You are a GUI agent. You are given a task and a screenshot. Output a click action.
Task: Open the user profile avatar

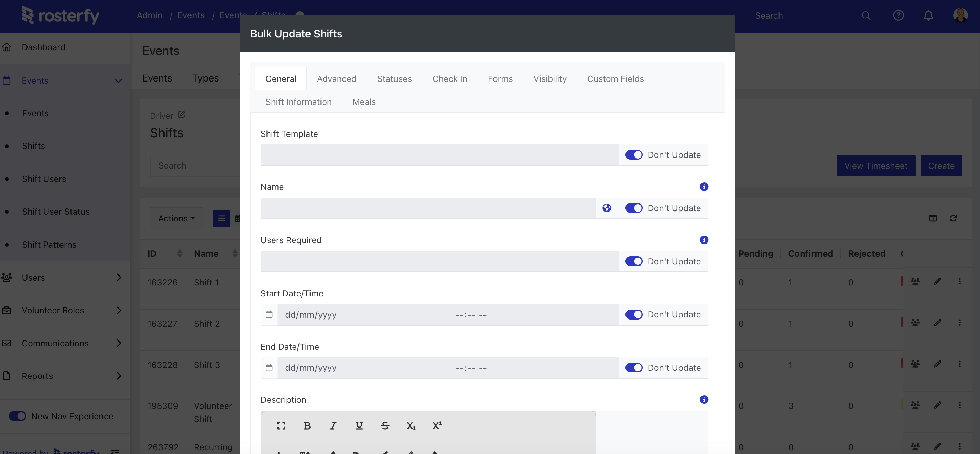click(960, 15)
